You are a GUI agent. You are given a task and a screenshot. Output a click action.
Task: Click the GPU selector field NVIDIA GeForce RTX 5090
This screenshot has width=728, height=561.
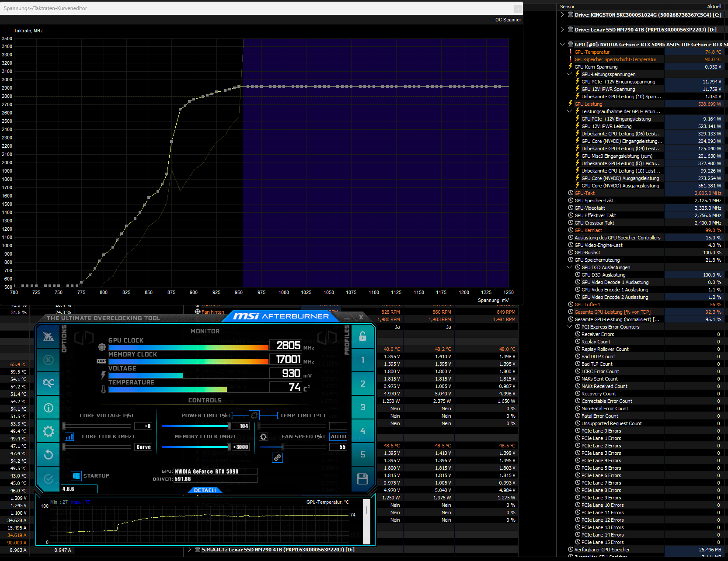coord(216,471)
